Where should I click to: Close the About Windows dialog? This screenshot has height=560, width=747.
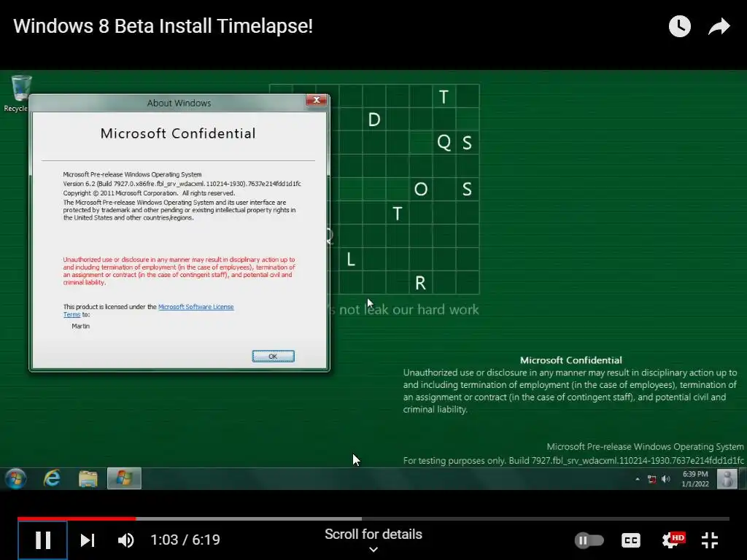(317, 100)
